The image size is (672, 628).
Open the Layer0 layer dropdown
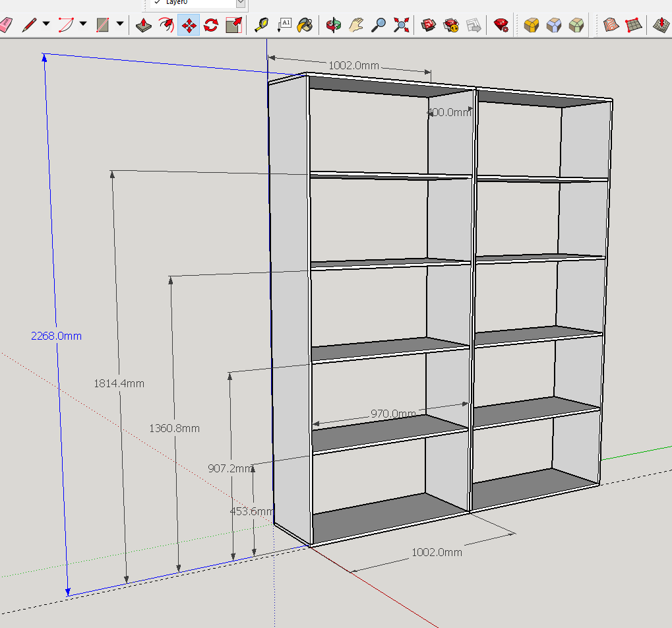click(241, 3)
